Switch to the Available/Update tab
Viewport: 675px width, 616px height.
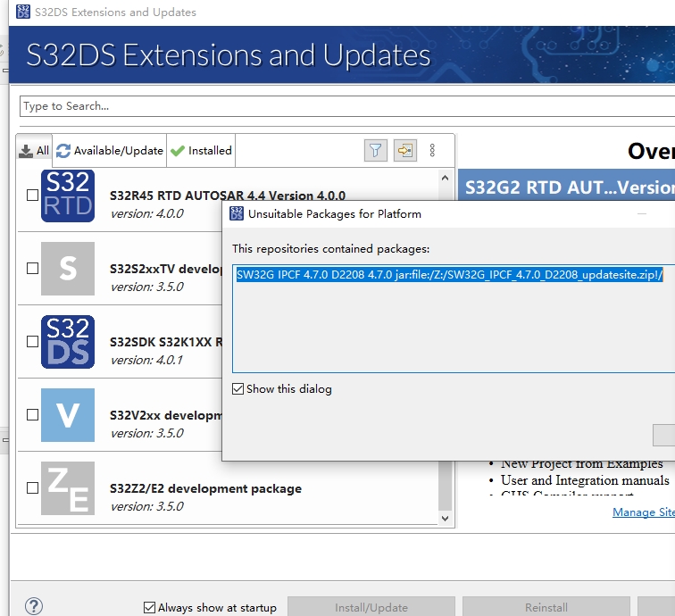click(109, 150)
